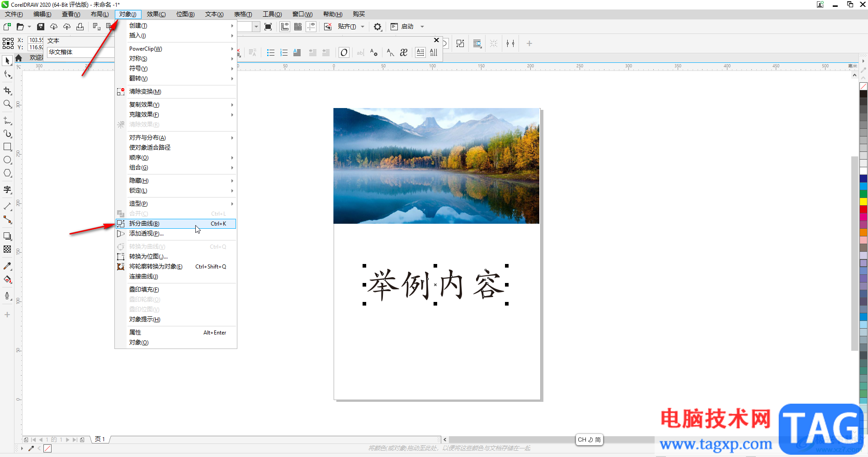
Task: Toggle italic O text style button
Action: (344, 52)
